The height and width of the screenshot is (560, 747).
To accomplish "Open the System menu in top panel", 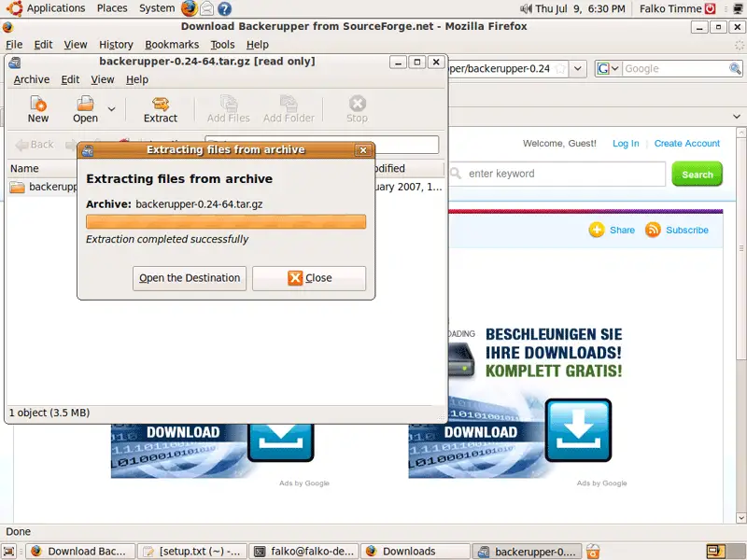I will 157,8.
